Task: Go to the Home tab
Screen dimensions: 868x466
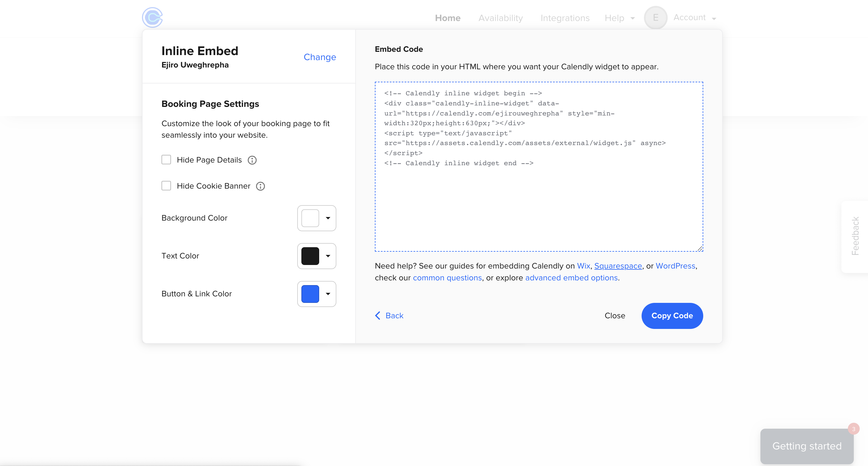Action: click(x=447, y=18)
